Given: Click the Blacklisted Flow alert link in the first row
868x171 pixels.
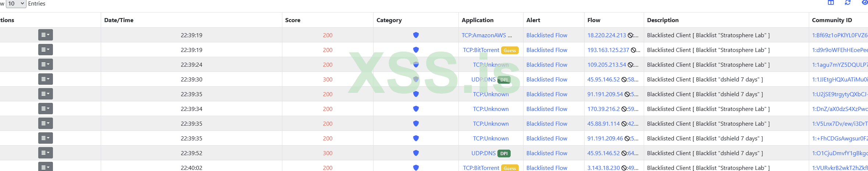Looking at the screenshot, I should 547,35.
